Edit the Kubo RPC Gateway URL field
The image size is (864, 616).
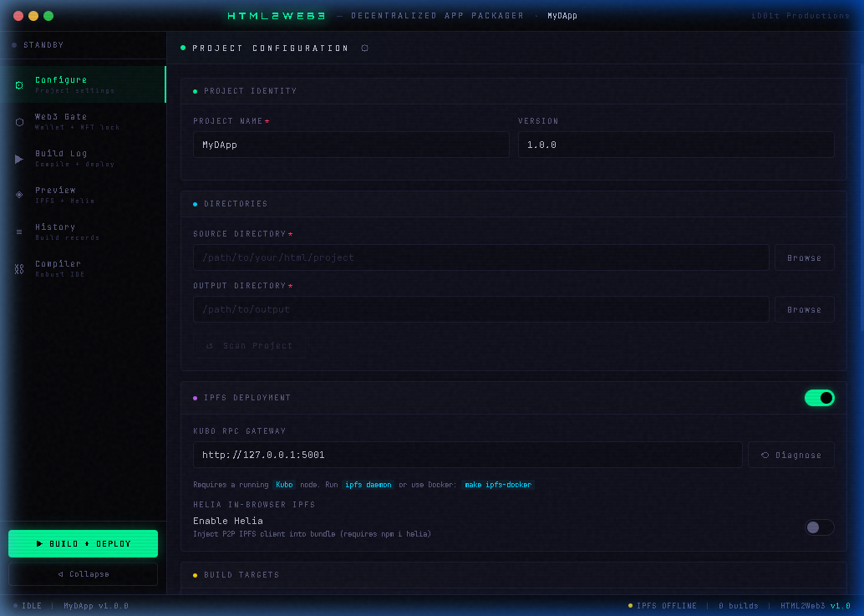(x=468, y=456)
